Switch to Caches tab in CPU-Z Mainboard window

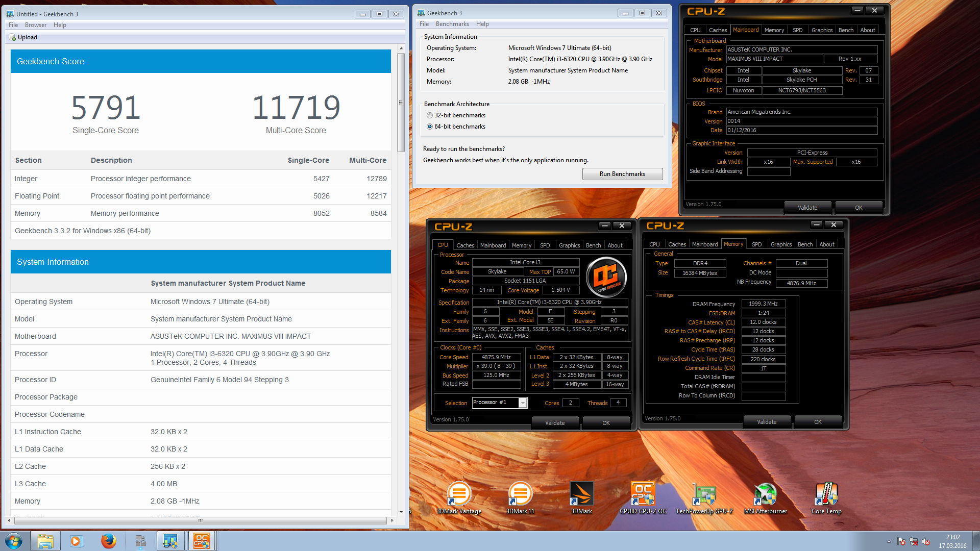click(718, 30)
